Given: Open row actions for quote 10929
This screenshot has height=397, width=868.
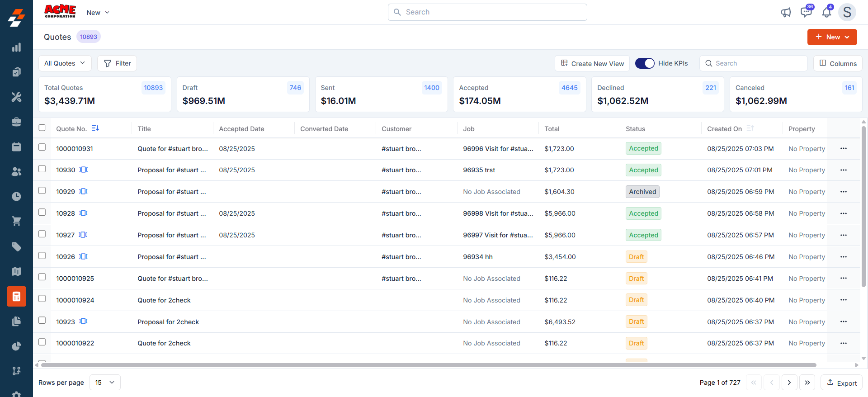Looking at the screenshot, I should click(x=843, y=192).
